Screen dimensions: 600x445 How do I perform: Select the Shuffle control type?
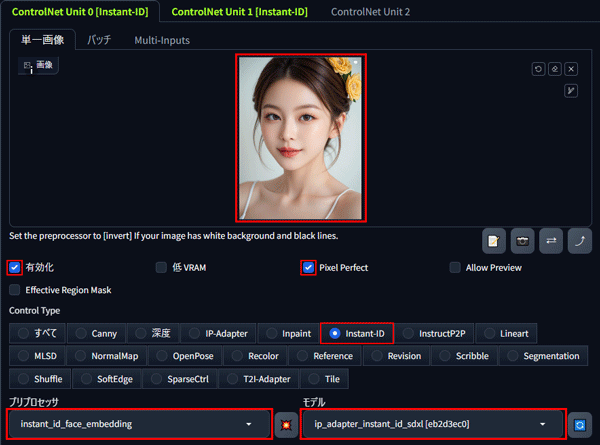[40, 379]
